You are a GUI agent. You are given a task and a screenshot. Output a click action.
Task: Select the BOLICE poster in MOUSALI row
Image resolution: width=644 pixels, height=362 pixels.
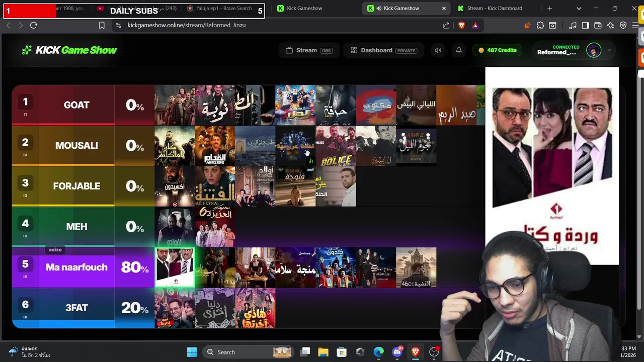336,146
